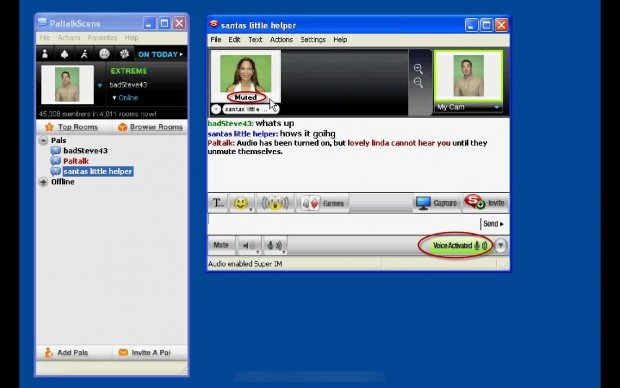Toggle the Mute button
This screenshot has height=388, width=620.
(x=221, y=245)
